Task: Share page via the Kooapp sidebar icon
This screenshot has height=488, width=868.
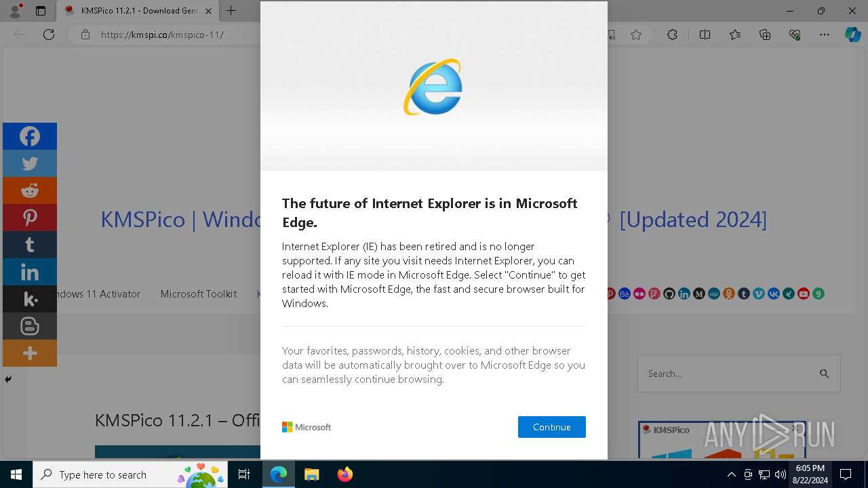Action: [x=30, y=299]
